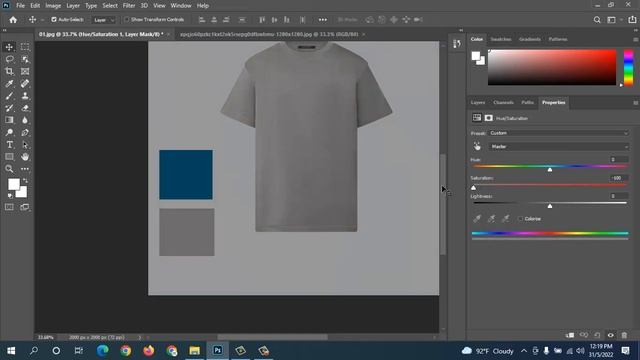Select the Blur tool
Image resolution: width=640 pixels, height=360 pixels.
coord(25,120)
